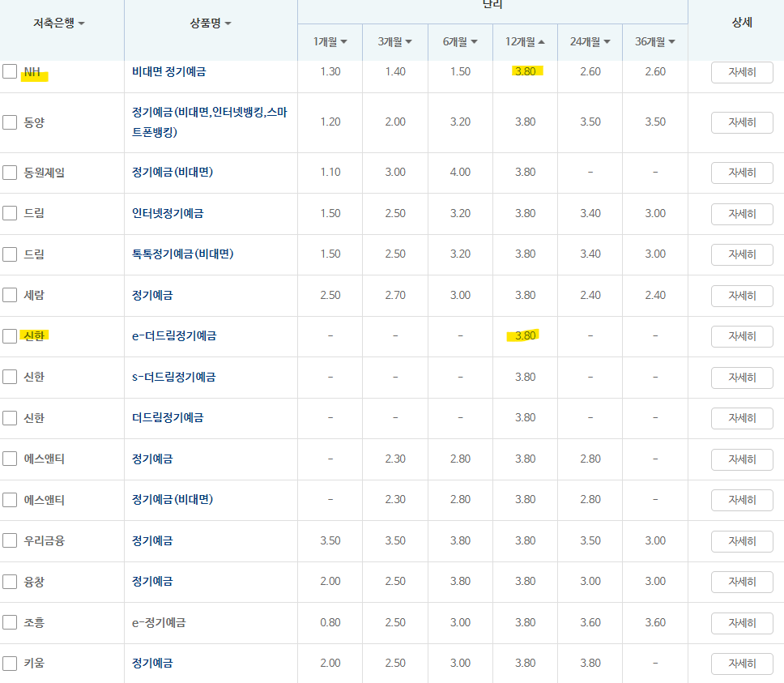784x683 pixels.
Task: Check the 세람 bank row checkbox
Action: (10, 295)
